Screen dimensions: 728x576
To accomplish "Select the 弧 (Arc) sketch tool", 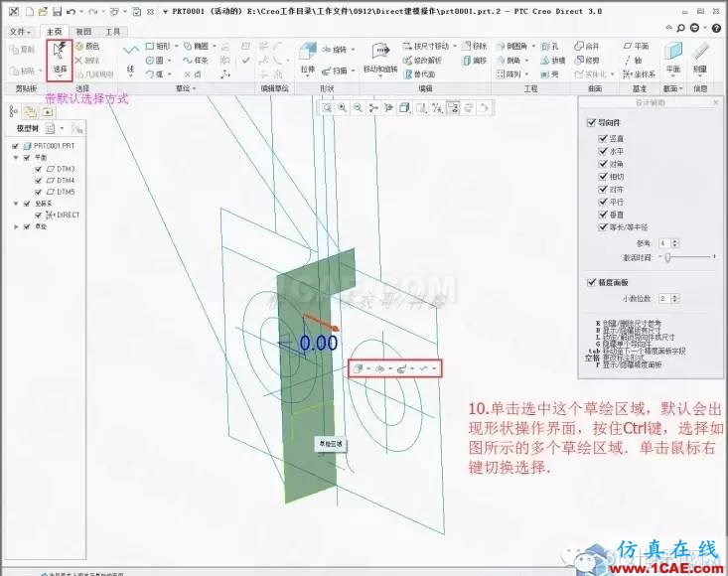I will (155, 73).
